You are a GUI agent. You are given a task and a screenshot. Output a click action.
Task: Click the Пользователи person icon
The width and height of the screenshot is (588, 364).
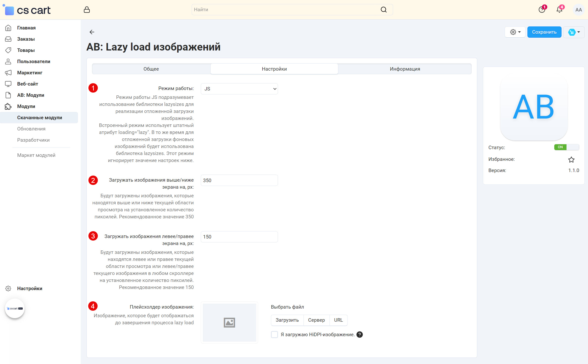(x=8, y=61)
